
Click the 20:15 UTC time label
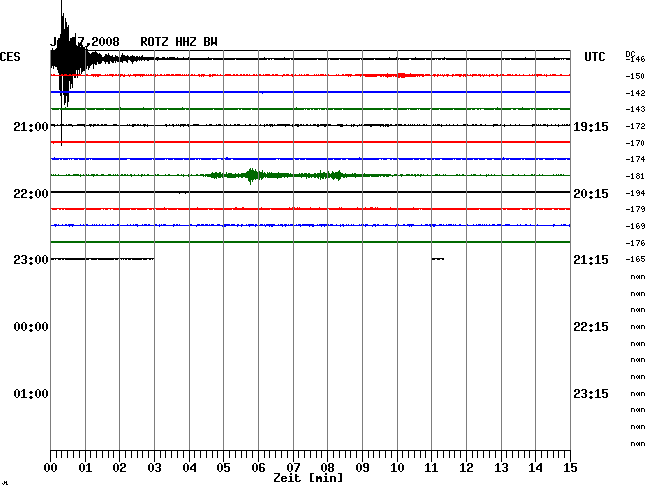(x=591, y=194)
